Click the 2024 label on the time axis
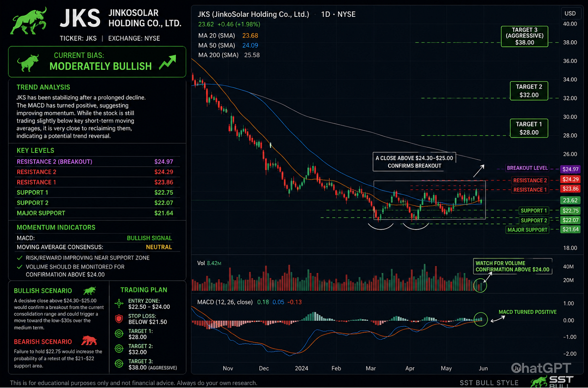 [x=302, y=368]
